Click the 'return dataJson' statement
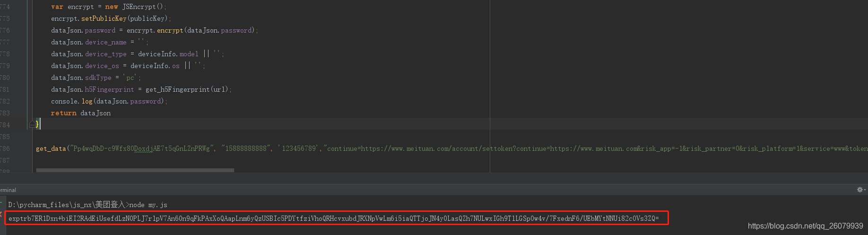This screenshot has width=868, height=235. coord(81,113)
